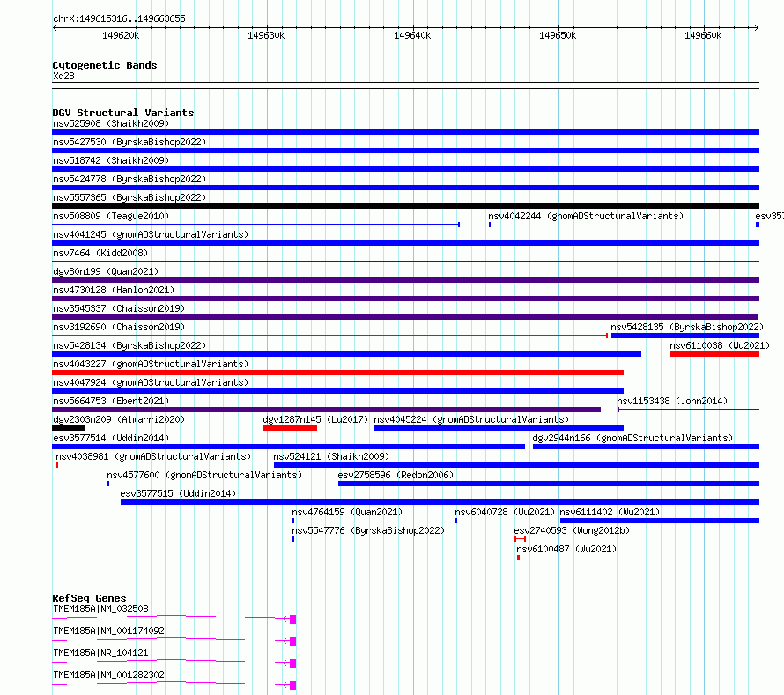Open nsv524121 (Shaikh2009) label
Viewport: 784px width, 695px height.
331,456
